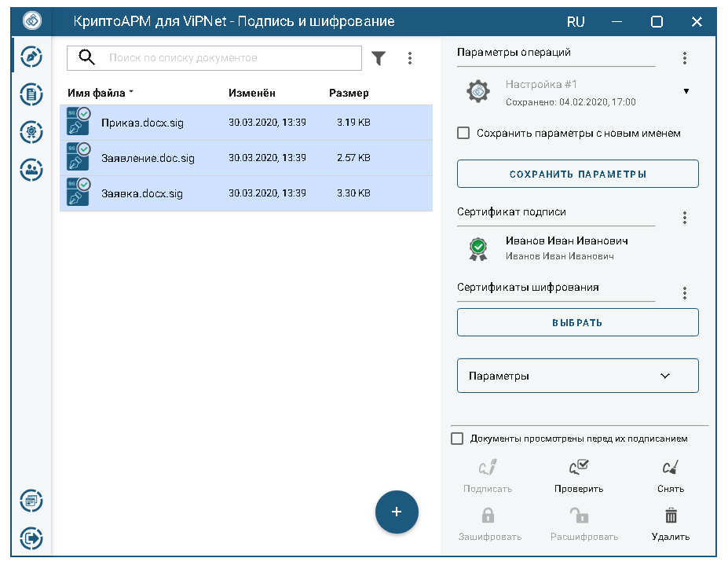728x569 pixels.
Task: Click the modified date of Приказ.docx.sig
Action: (x=267, y=122)
